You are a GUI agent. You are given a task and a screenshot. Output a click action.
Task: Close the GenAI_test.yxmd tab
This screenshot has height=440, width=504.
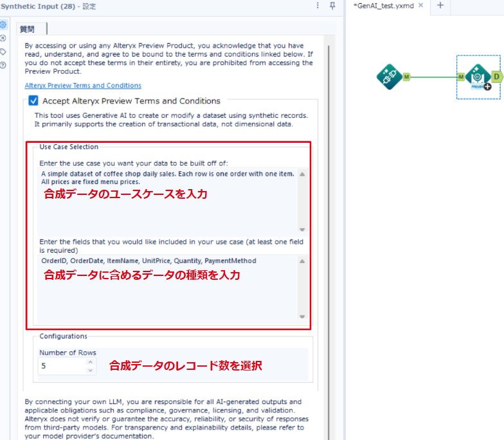coord(420,5)
